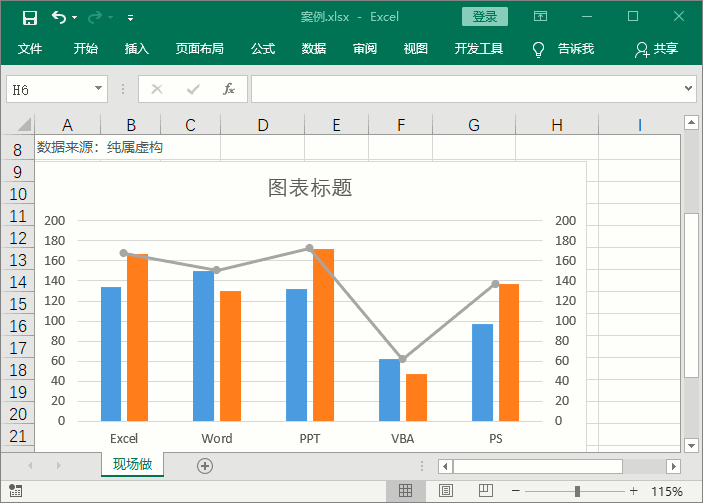Click the 告诉我 search text
This screenshot has width=703, height=503.
click(x=576, y=48)
